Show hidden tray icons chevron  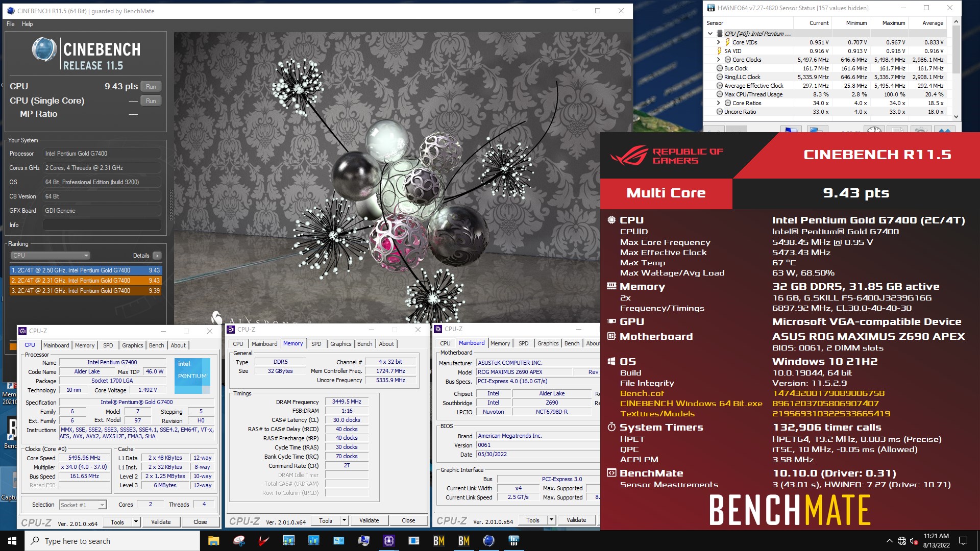(889, 541)
